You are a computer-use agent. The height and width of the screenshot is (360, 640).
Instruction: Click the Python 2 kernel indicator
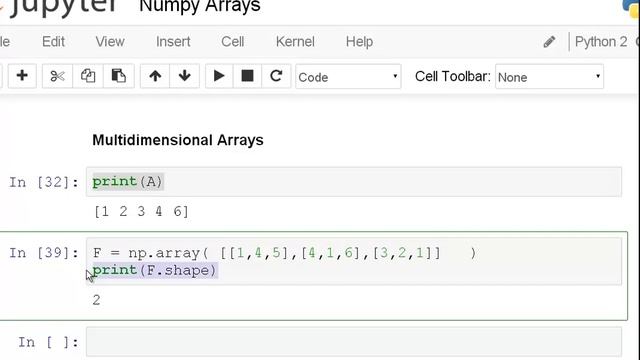[x=601, y=42]
